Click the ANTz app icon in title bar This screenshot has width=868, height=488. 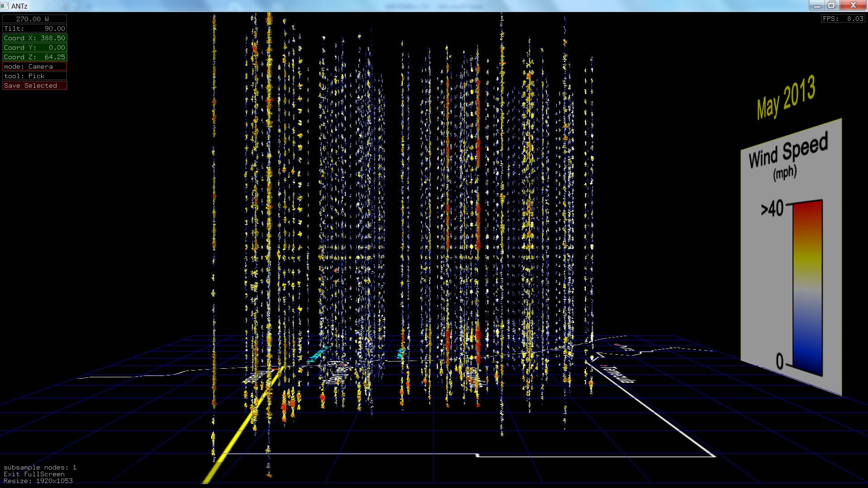point(5,6)
